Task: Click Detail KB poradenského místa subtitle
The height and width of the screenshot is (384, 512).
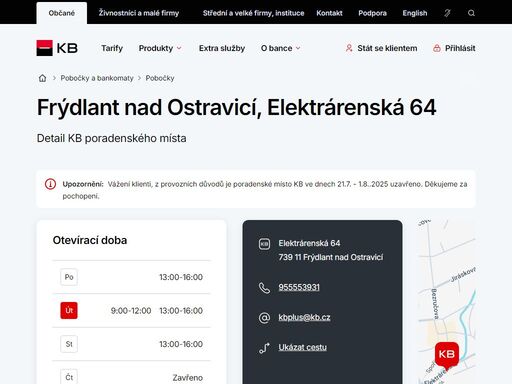Action: 111,138
